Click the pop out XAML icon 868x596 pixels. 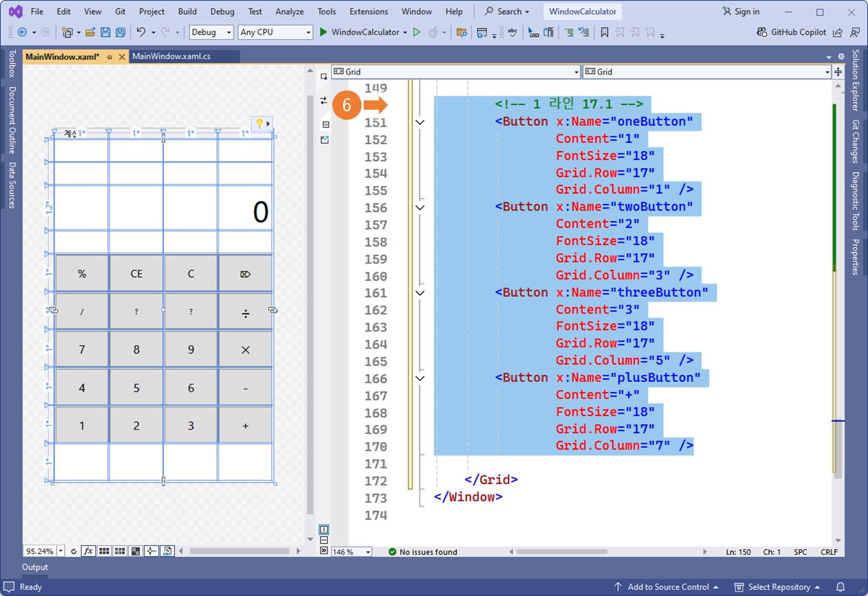tap(324, 140)
